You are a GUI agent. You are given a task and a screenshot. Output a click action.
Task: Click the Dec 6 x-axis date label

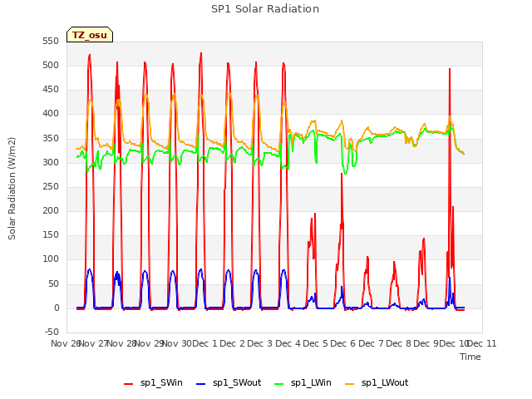click(343, 343)
